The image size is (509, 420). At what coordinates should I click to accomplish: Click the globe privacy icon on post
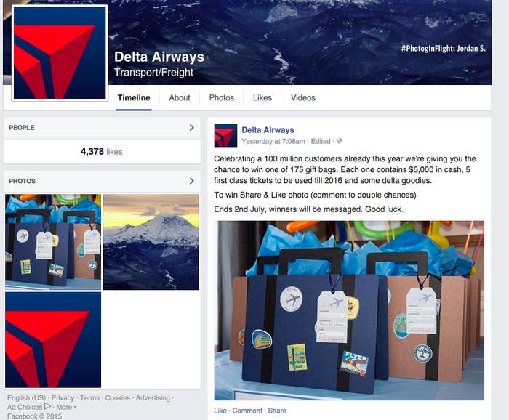click(x=340, y=141)
